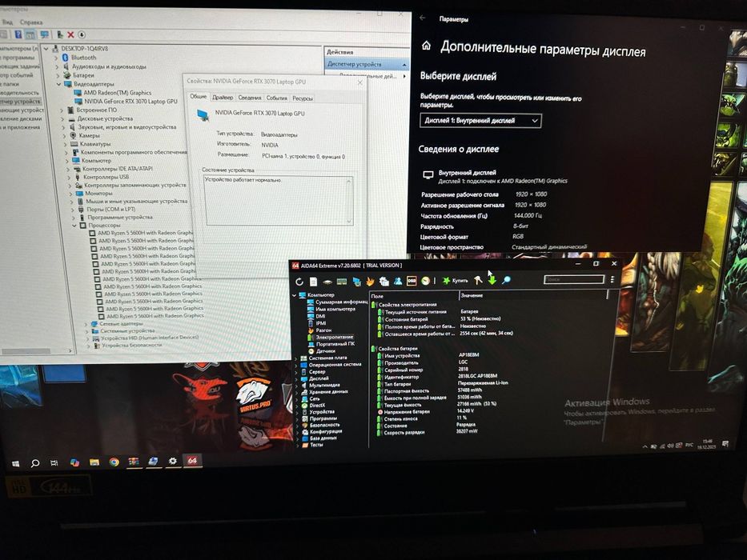
Task: Click the Купить button in AIDA64
Action: 456,281
